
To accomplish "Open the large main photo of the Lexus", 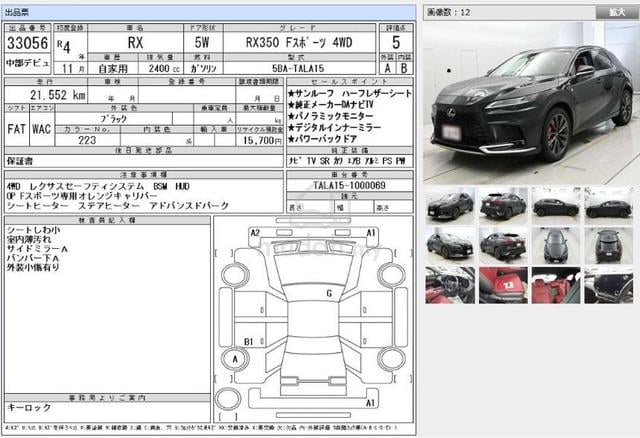I will click(531, 103).
